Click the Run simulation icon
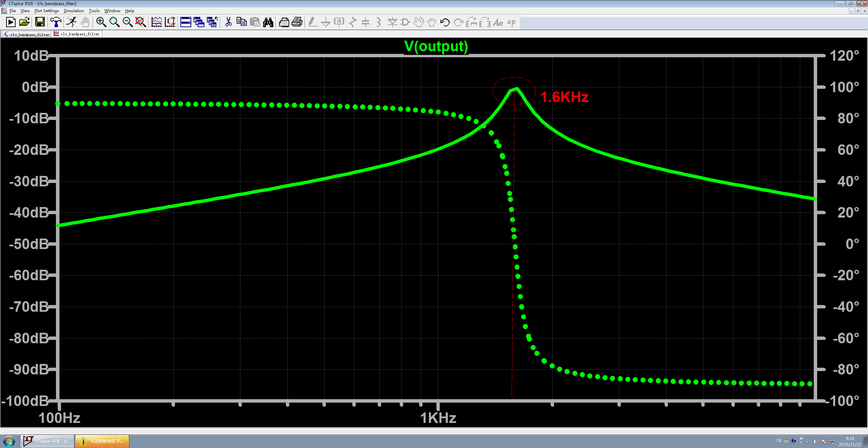The image size is (868, 448). click(x=11, y=22)
